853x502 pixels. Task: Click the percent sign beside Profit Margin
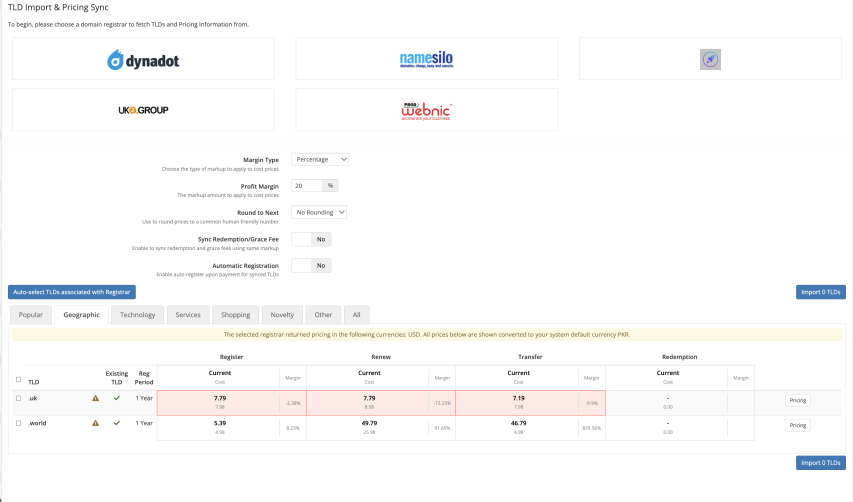[330, 185]
